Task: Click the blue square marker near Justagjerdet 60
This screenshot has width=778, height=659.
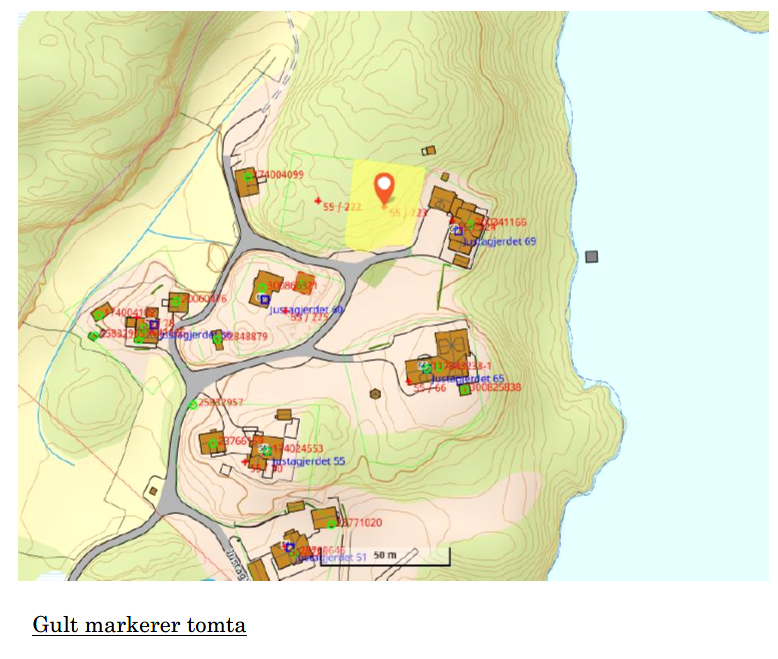Action: tap(265, 300)
